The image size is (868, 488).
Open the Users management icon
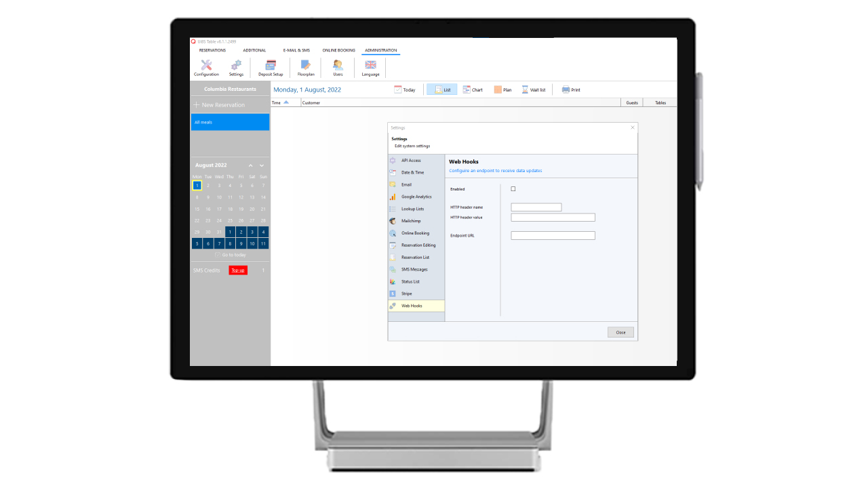click(x=338, y=66)
